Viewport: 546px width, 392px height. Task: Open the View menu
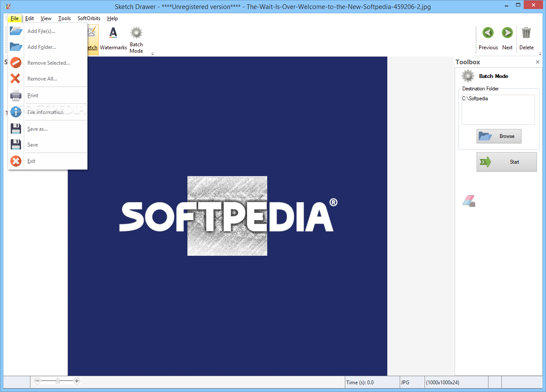(46, 18)
